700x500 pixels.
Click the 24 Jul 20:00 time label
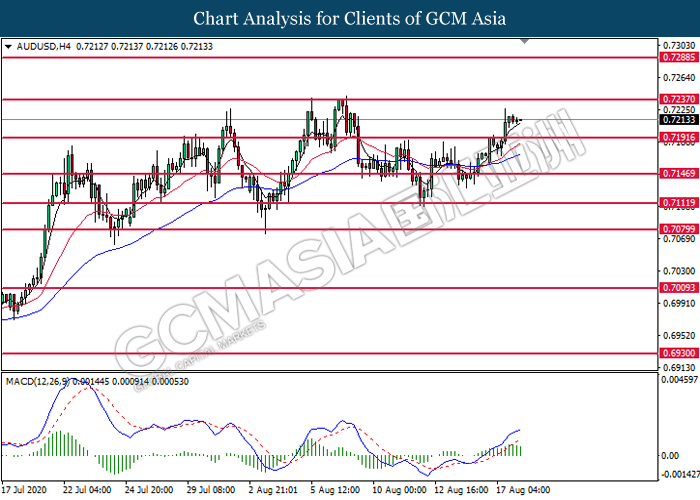pos(149,490)
